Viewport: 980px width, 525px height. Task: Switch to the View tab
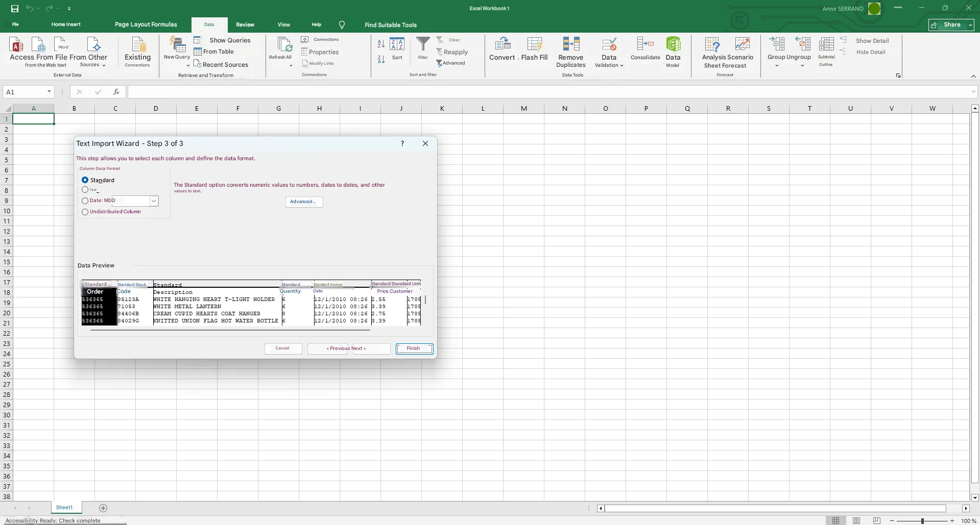(284, 24)
